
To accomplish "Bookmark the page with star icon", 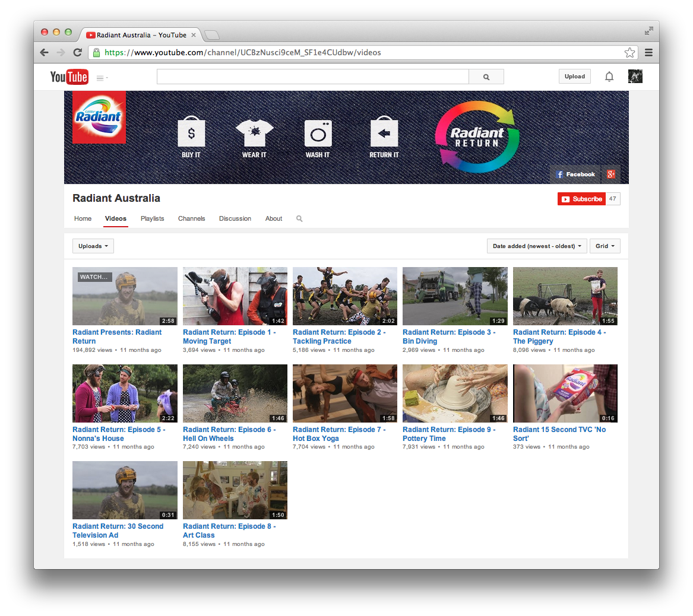I will [x=630, y=53].
